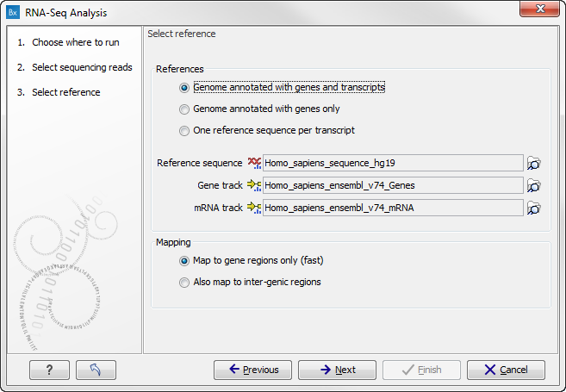
Task: Click the Gene track label
Action: 221,185
